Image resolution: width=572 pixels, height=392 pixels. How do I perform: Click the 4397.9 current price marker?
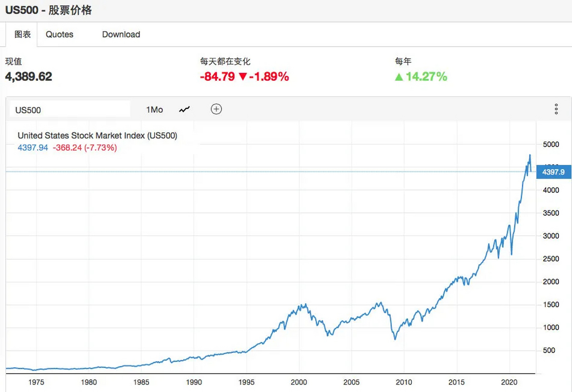[554, 172]
